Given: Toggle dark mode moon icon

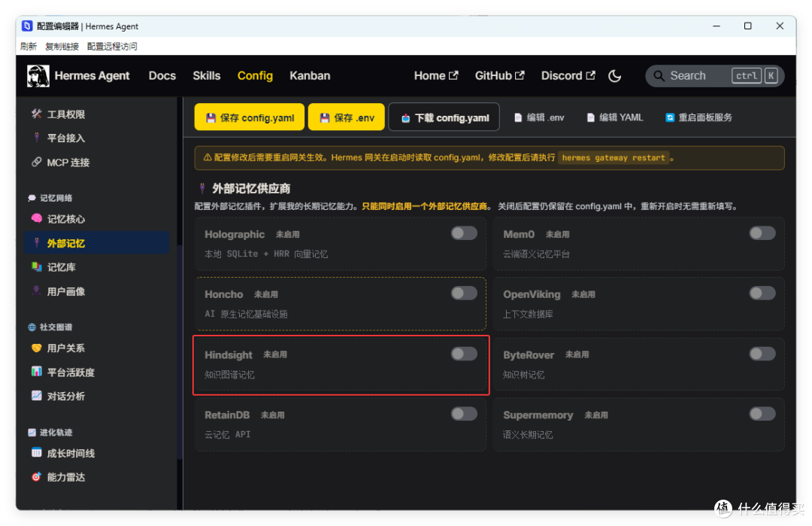Looking at the screenshot, I should click(x=615, y=76).
